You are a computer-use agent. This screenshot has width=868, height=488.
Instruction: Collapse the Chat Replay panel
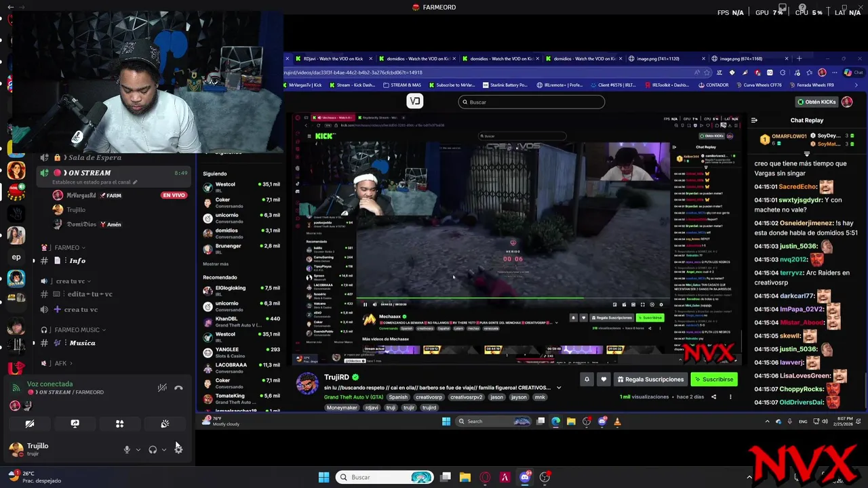point(754,120)
